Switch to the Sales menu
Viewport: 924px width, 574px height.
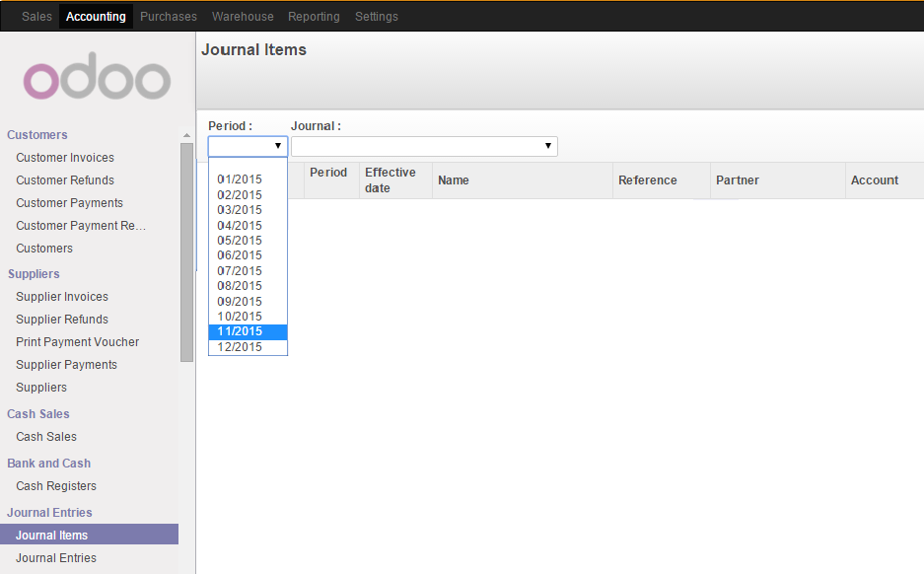[36, 16]
